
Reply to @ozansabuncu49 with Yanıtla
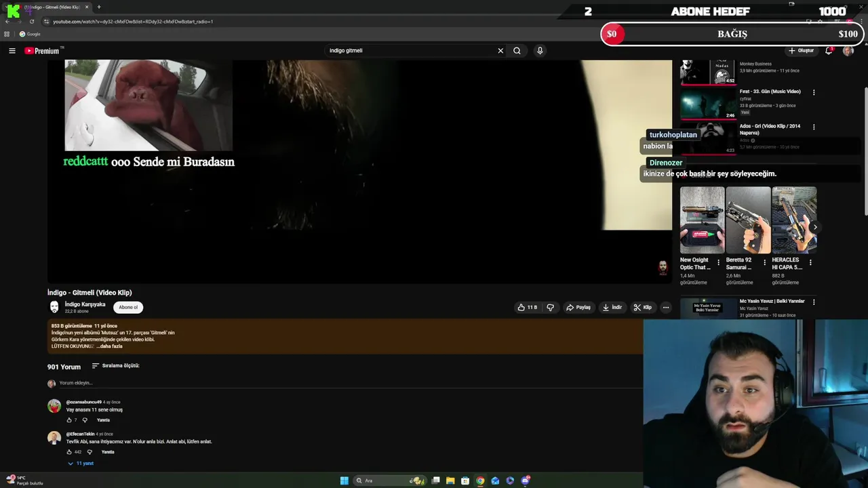pyautogui.click(x=103, y=420)
